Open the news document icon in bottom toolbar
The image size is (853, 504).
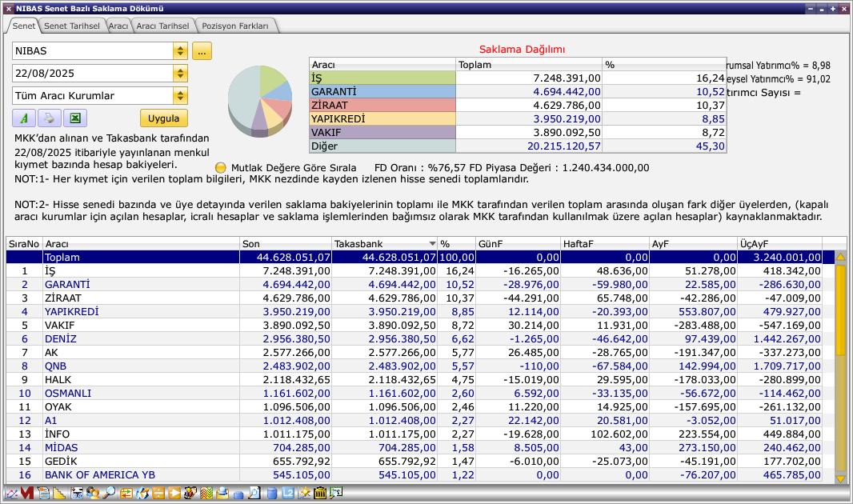(x=43, y=493)
